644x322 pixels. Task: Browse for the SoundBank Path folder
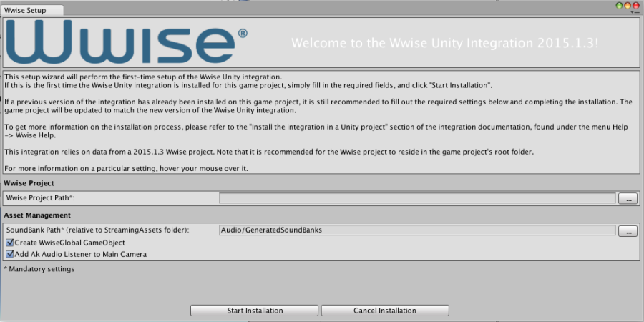point(628,230)
